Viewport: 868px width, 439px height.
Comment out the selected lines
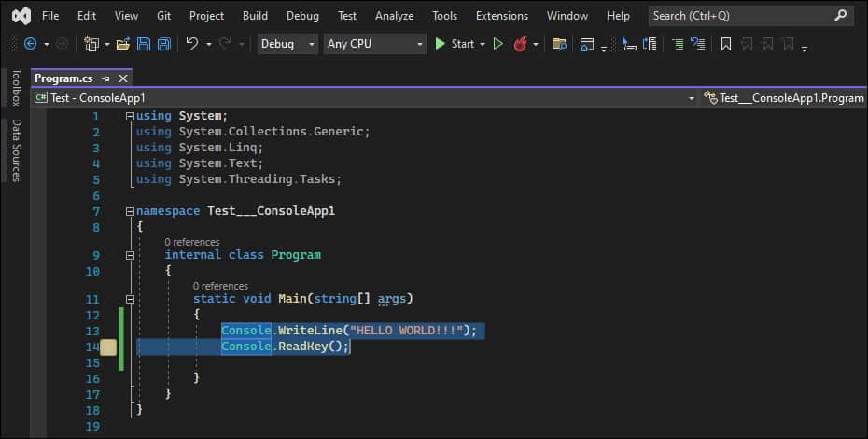[x=678, y=44]
